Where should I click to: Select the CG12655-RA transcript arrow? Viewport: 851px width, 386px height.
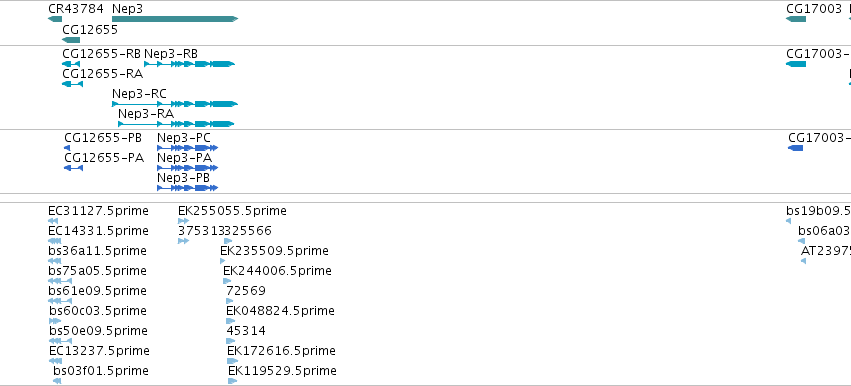click(73, 84)
